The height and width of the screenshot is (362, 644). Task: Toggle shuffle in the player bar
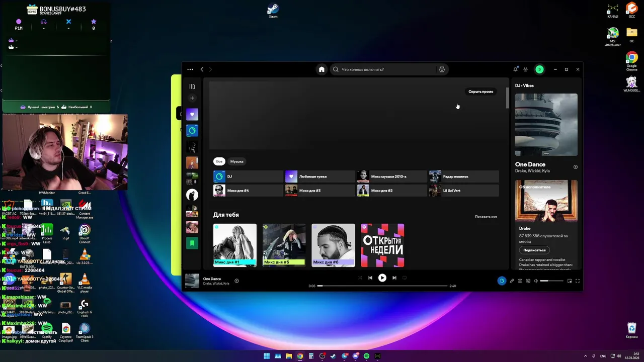360,278
